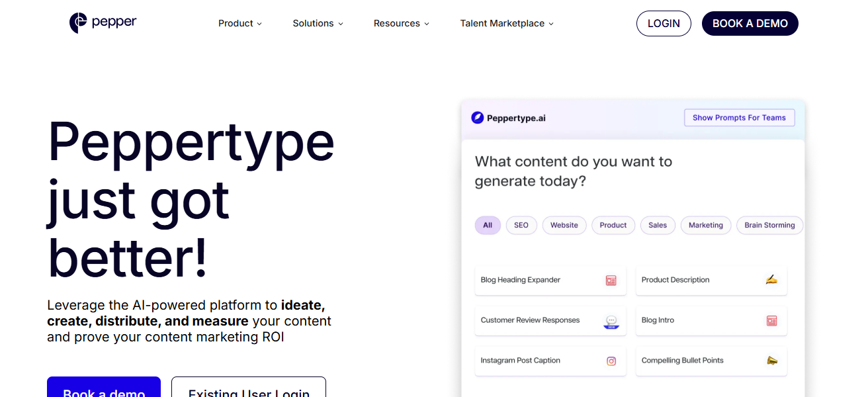
Task: Click the Product Description pencil icon
Action: click(771, 280)
